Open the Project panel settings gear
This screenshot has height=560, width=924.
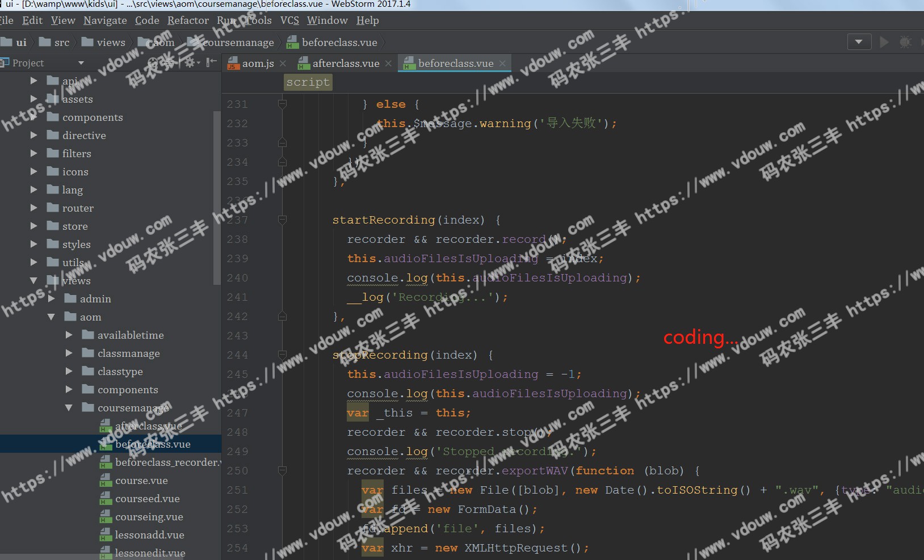coord(190,62)
